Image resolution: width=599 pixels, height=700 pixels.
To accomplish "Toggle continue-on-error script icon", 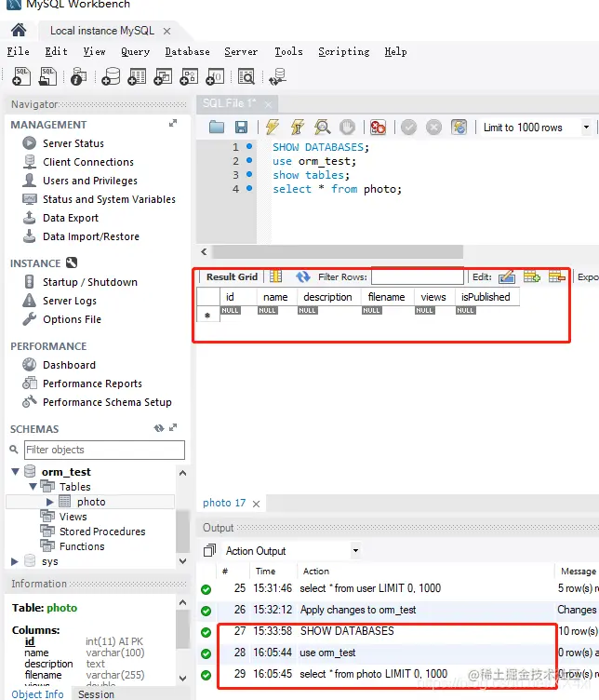I will coord(378,128).
